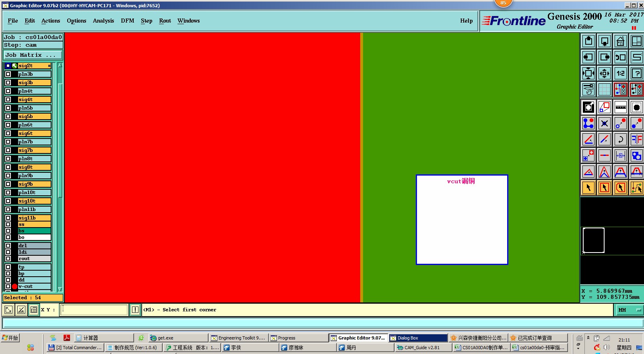Select the ldi layer name

tap(35, 252)
